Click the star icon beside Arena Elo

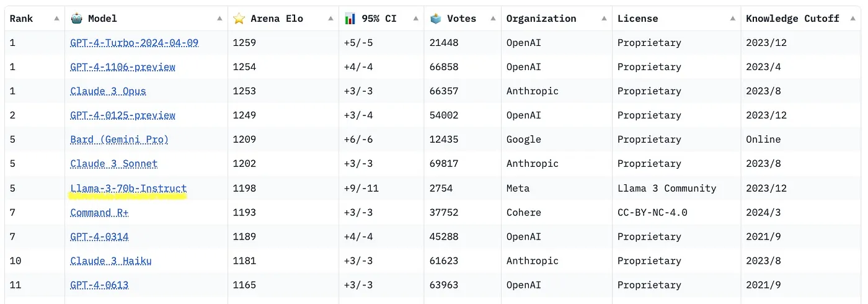pyautogui.click(x=239, y=19)
